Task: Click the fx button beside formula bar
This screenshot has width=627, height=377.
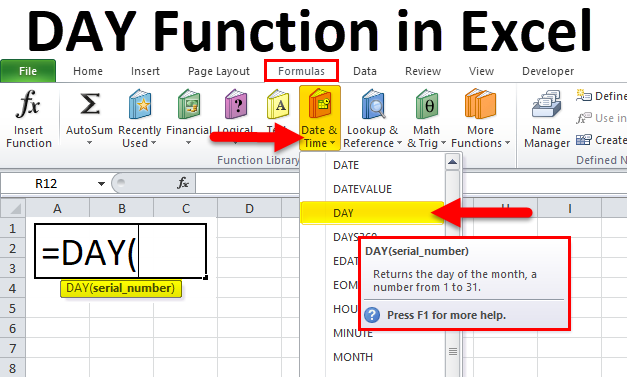Action: pos(183,183)
